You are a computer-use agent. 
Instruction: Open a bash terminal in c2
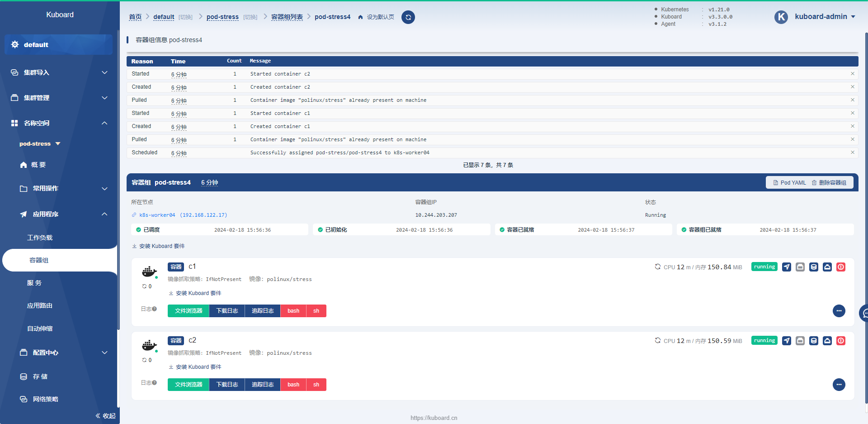click(x=293, y=385)
